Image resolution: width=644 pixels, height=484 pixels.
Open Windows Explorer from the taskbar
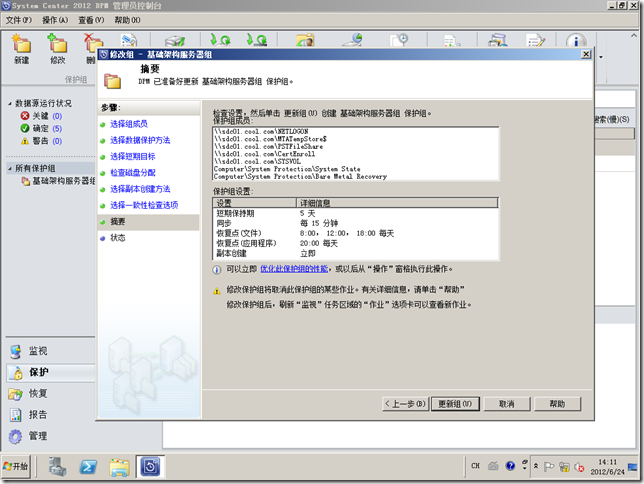119,467
